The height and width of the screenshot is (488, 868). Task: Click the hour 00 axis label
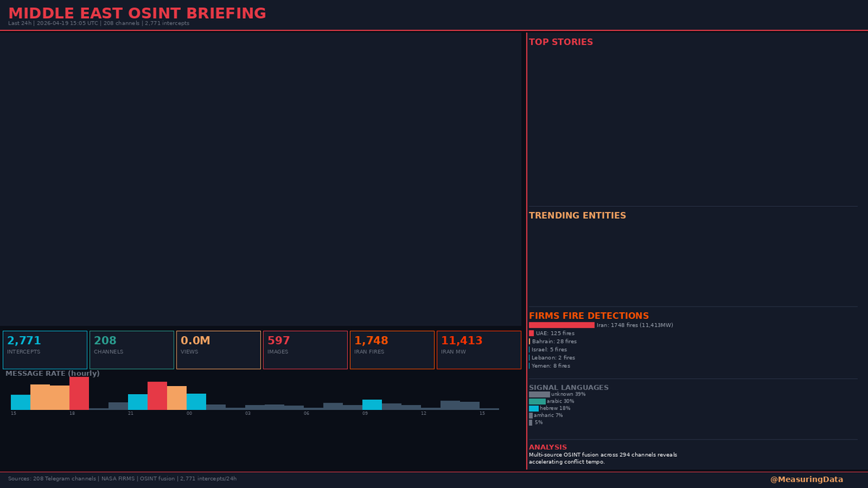click(x=190, y=414)
